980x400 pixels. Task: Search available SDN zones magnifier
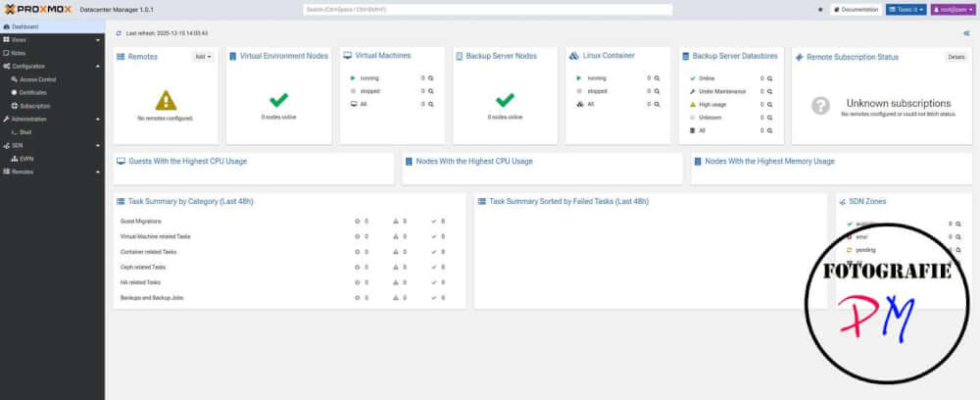click(x=958, y=224)
